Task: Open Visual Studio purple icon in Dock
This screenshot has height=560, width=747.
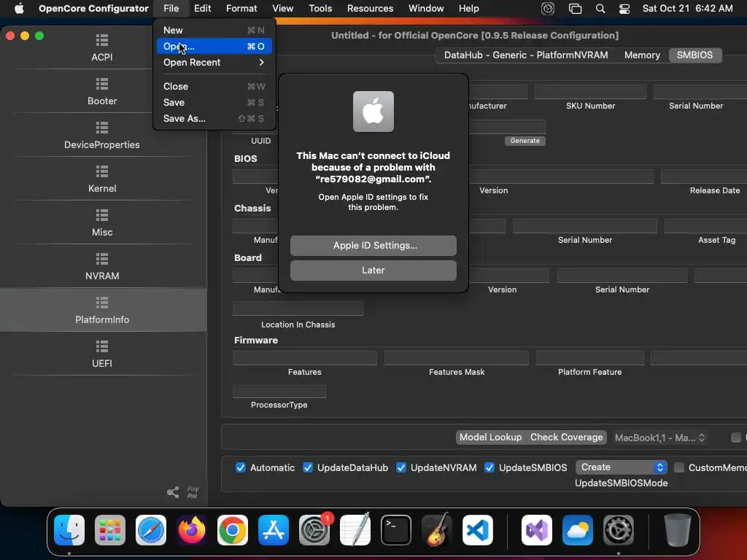Action: 537,530
